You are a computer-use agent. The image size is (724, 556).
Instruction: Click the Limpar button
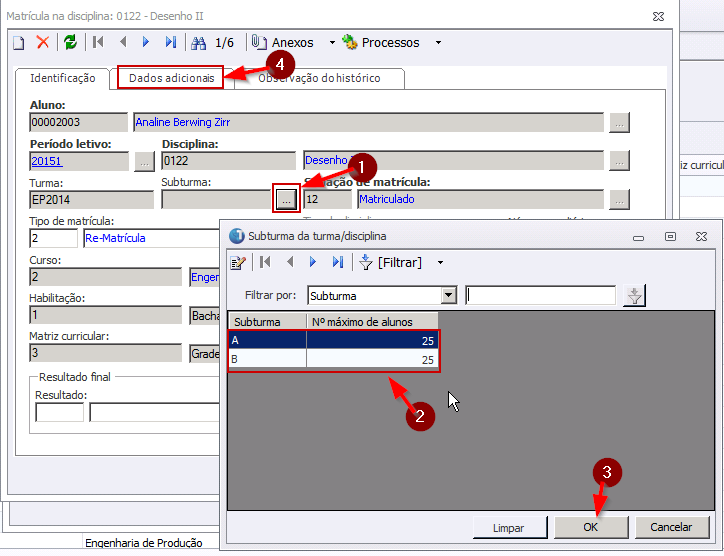[x=508, y=527]
